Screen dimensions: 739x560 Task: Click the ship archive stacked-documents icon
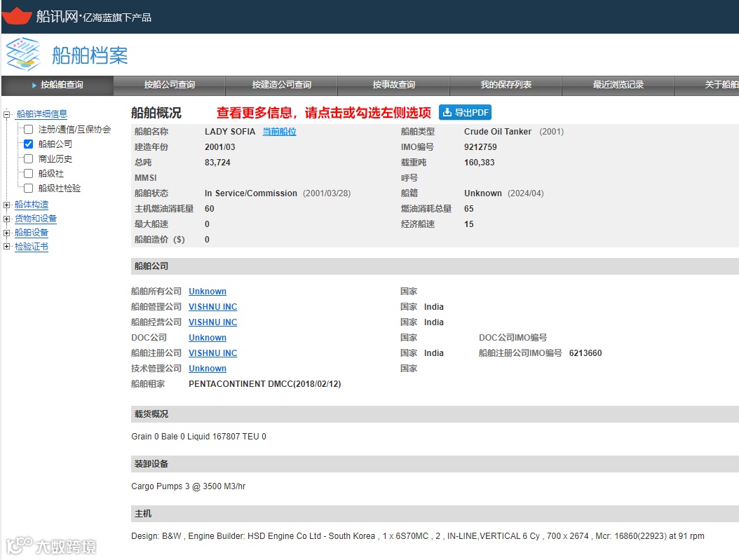(x=24, y=54)
